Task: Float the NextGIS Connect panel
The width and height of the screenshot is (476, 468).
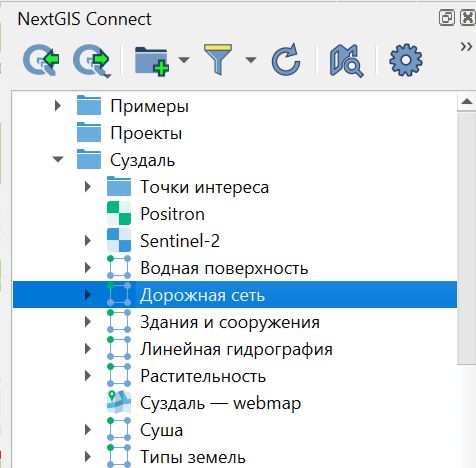Action: coord(446,18)
